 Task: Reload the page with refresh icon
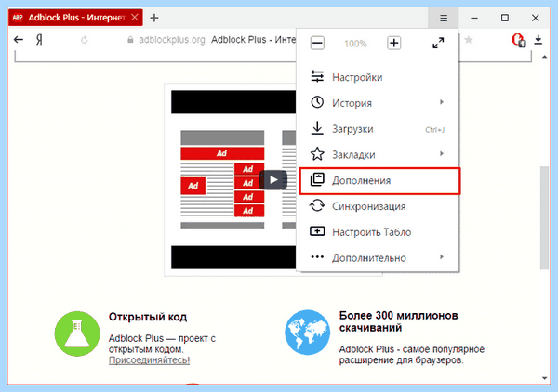coord(85,39)
